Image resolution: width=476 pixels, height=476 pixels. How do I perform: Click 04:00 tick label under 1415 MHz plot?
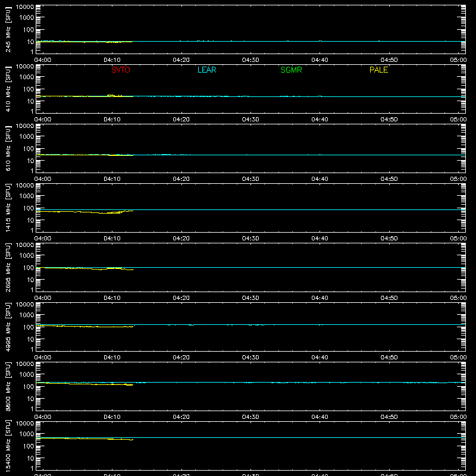pyautogui.click(x=43, y=239)
